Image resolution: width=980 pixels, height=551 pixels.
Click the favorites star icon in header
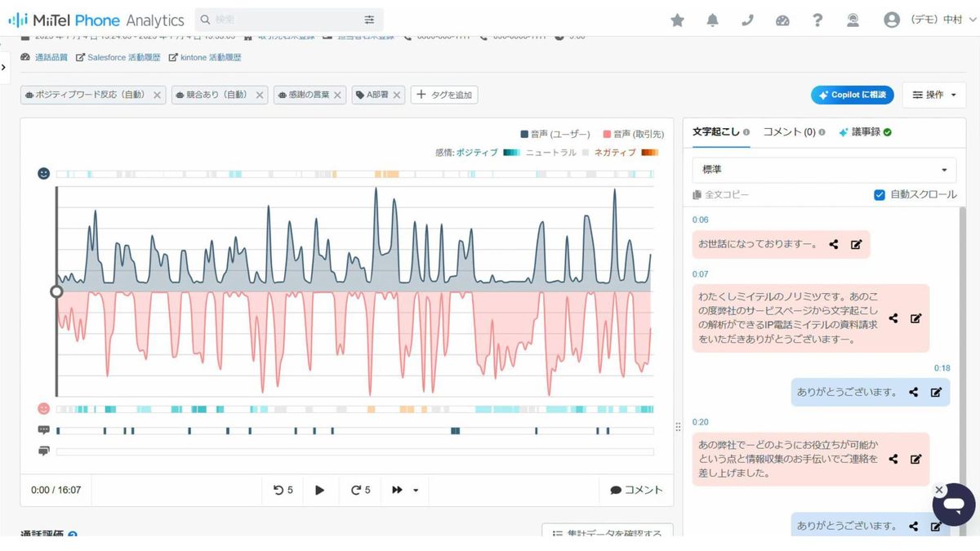(677, 20)
